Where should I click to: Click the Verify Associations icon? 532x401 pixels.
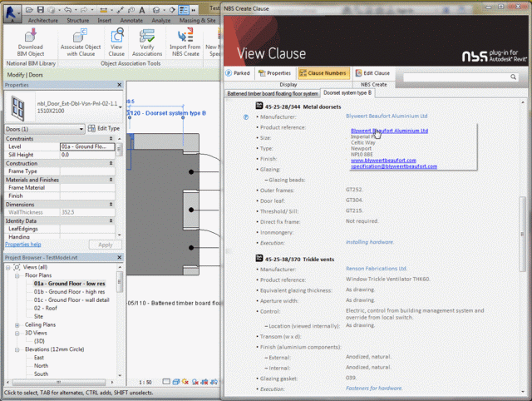[x=147, y=35]
